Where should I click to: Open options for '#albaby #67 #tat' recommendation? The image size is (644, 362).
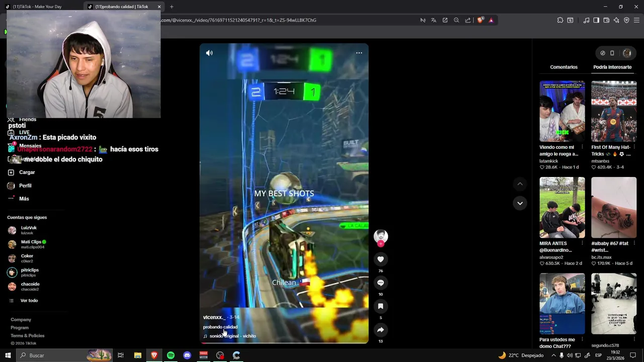point(633,243)
